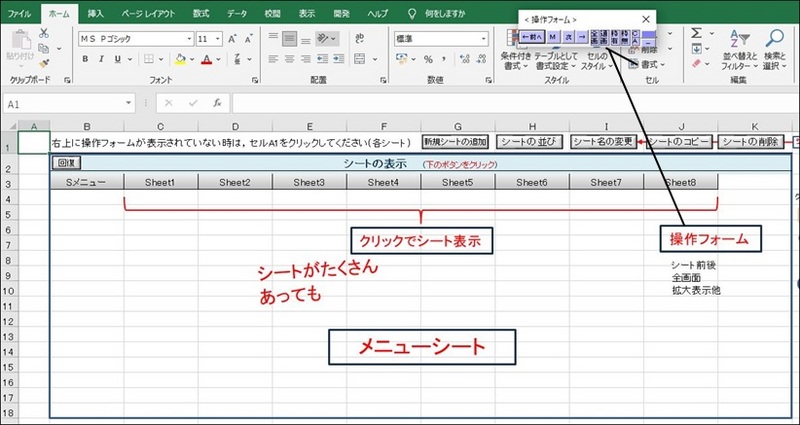Click the AutoSum sigma icon
This screenshot has width=800, height=425.
pos(693,32)
